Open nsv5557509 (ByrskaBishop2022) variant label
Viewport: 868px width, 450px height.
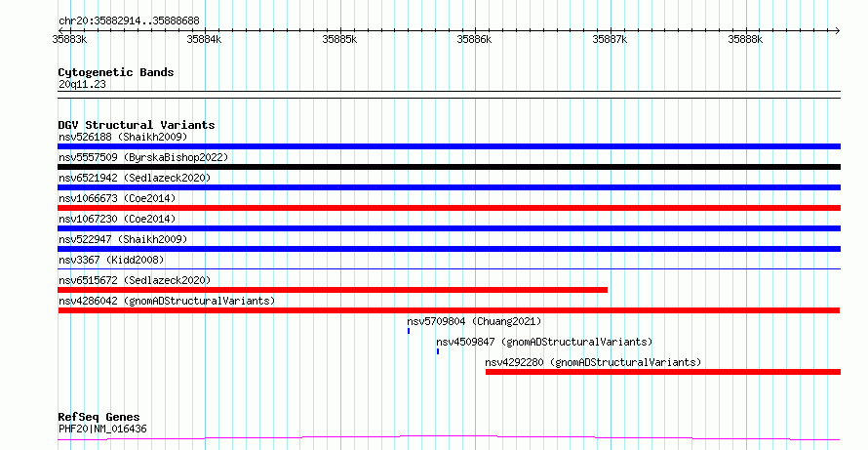point(143,157)
